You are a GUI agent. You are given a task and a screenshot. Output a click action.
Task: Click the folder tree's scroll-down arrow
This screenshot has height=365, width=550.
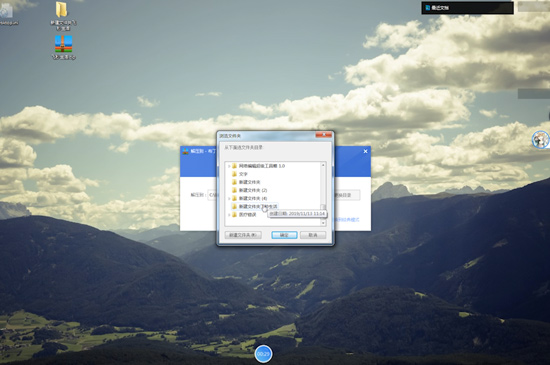pyautogui.click(x=323, y=223)
